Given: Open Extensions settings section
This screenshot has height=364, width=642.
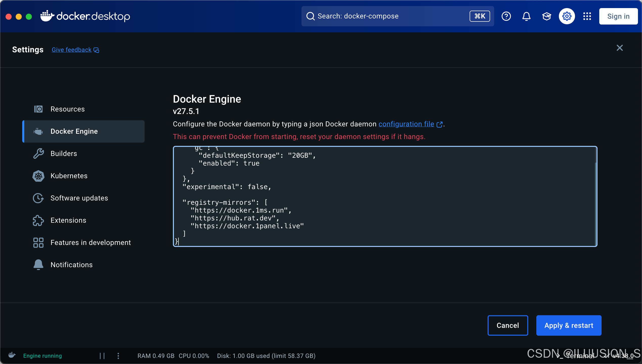Looking at the screenshot, I should click(83, 220).
